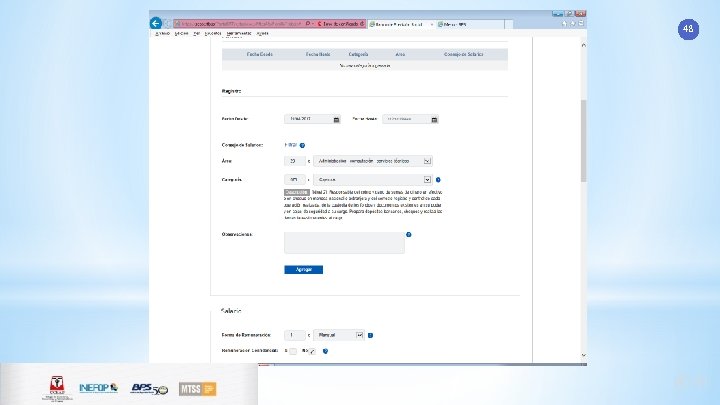Screen dimensions: 720x405
Task: Click the Área code input field
Action: pyautogui.click(x=295, y=161)
